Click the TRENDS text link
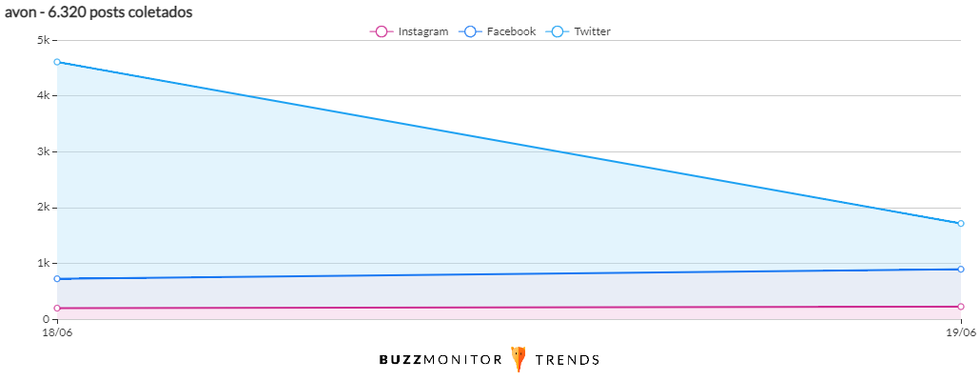 tap(567, 360)
